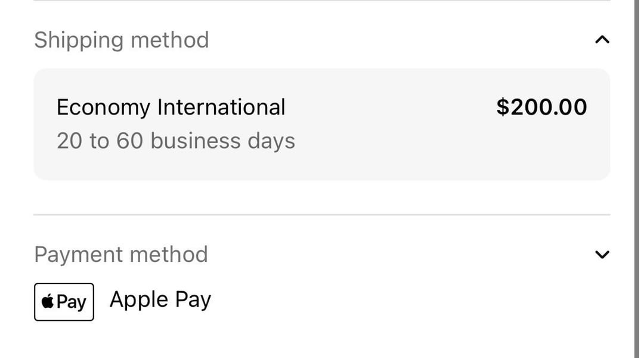
Task: Click the Apple Pay logo badge
Action: tap(64, 302)
